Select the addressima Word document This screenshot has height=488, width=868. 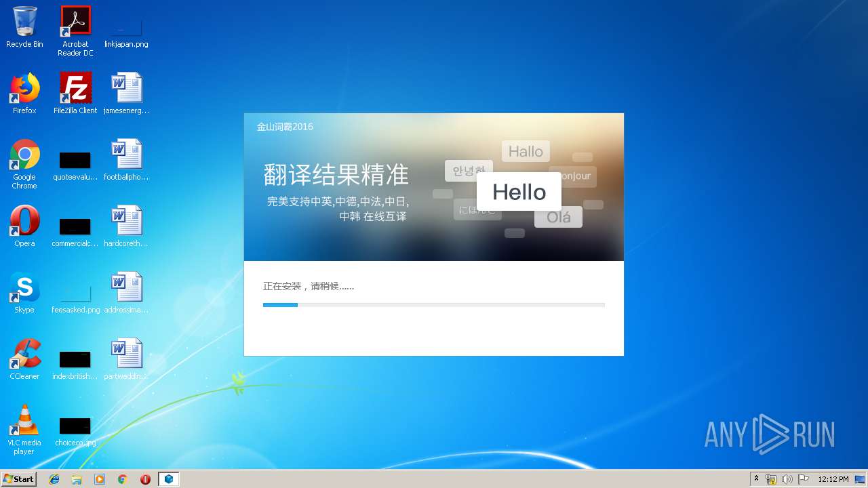click(126, 293)
